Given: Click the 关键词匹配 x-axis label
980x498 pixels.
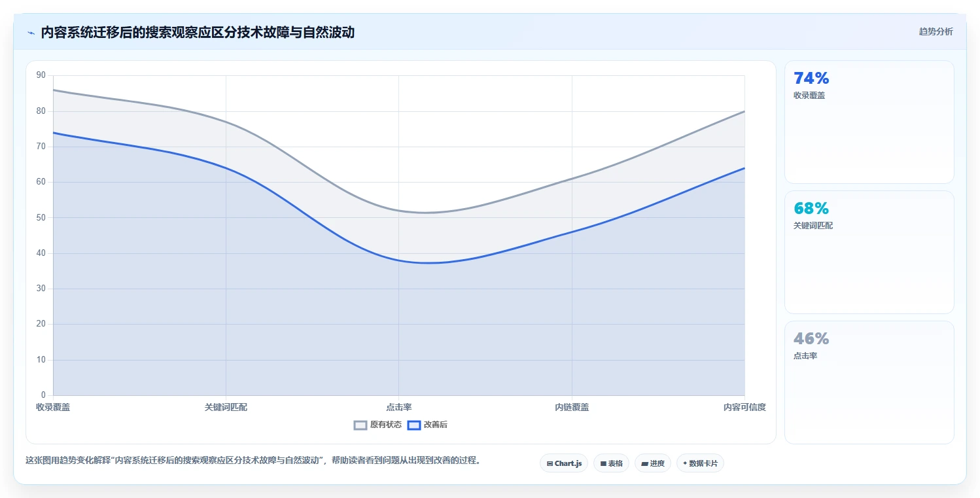Looking at the screenshot, I should point(226,407).
